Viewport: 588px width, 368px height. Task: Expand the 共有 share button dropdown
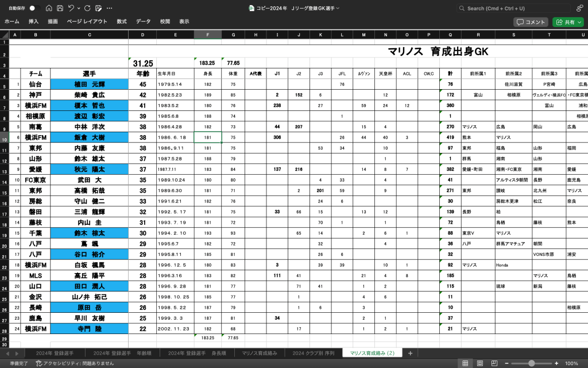[579, 22]
